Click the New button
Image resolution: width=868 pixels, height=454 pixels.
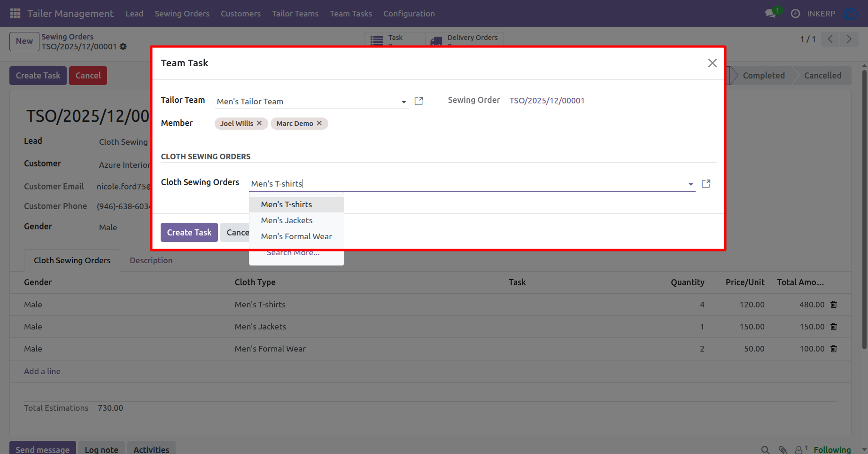(24, 41)
